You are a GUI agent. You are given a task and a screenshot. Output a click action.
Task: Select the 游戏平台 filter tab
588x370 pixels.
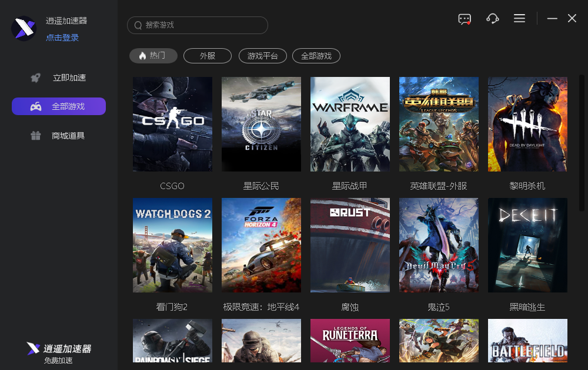pos(262,56)
